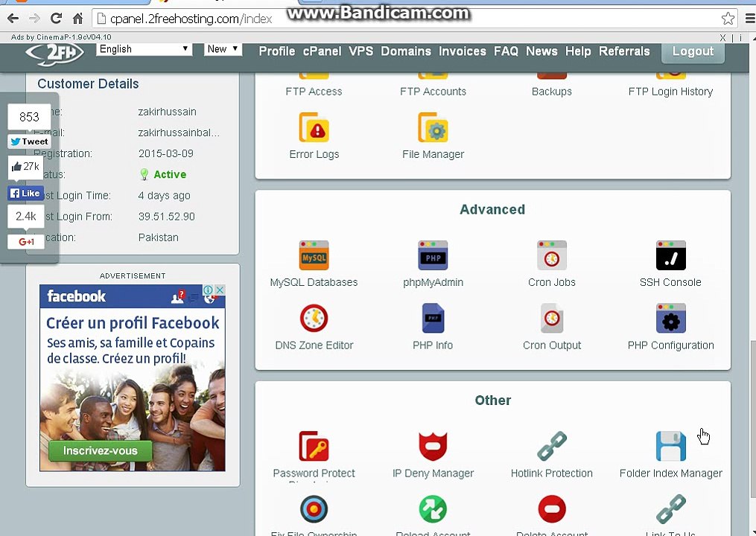The height and width of the screenshot is (536, 756).
Task: Open the File Manager icon
Action: tap(433, 128)
